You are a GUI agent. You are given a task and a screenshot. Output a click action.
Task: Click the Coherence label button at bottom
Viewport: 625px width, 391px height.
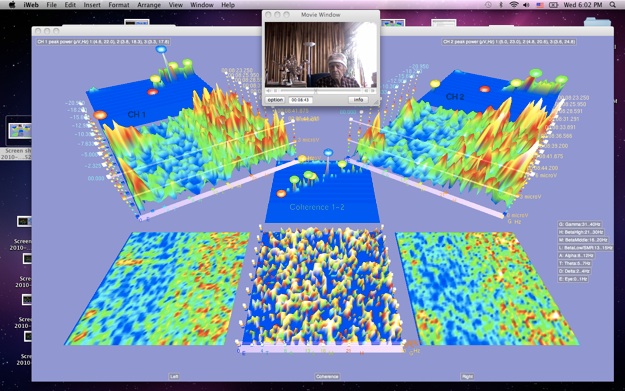click(x=327, y=376)
